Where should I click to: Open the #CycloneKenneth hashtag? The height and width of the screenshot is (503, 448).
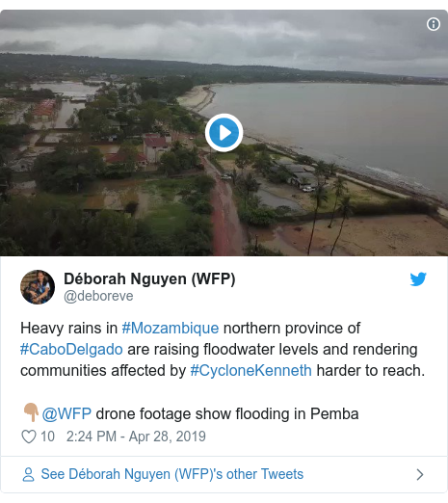[x=250, y=370]
